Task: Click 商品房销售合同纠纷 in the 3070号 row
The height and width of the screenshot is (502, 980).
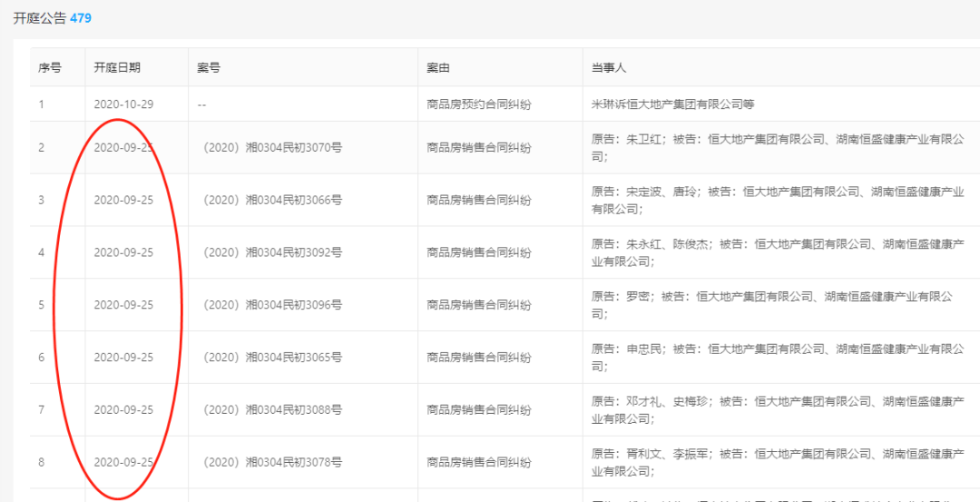Action: (x=479, y=148)
